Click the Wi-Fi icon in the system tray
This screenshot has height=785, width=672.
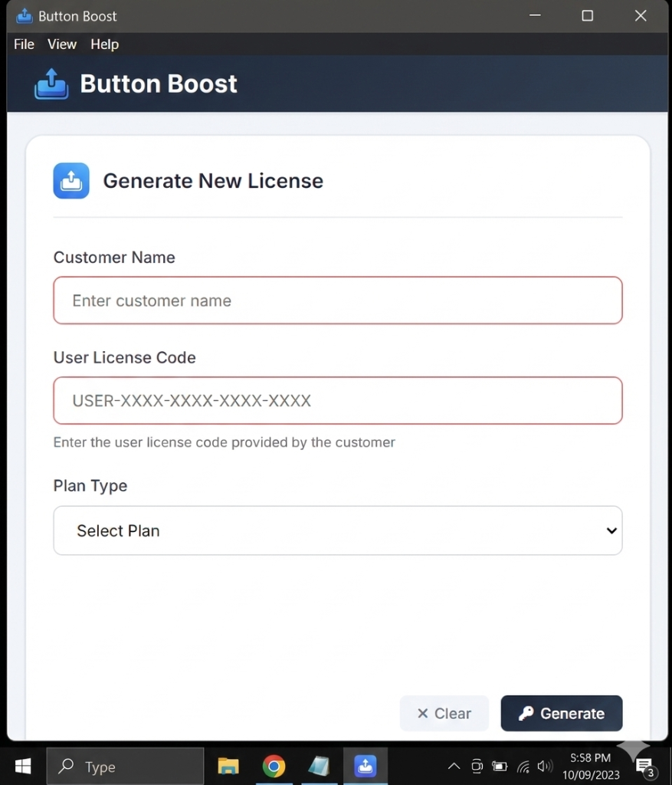coord(523,765)
